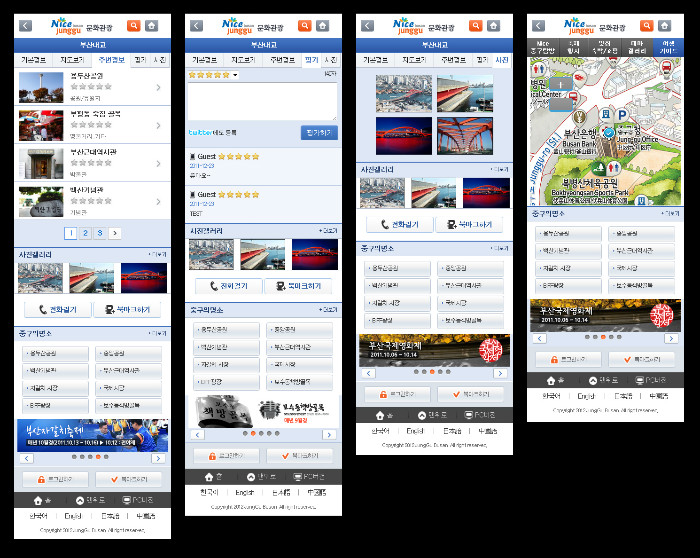The height and width of the screenshot is (558, 700).
Task: Go to page 3 in attraction list pagination
Action: pyautogui.click(x=100, y=233)
